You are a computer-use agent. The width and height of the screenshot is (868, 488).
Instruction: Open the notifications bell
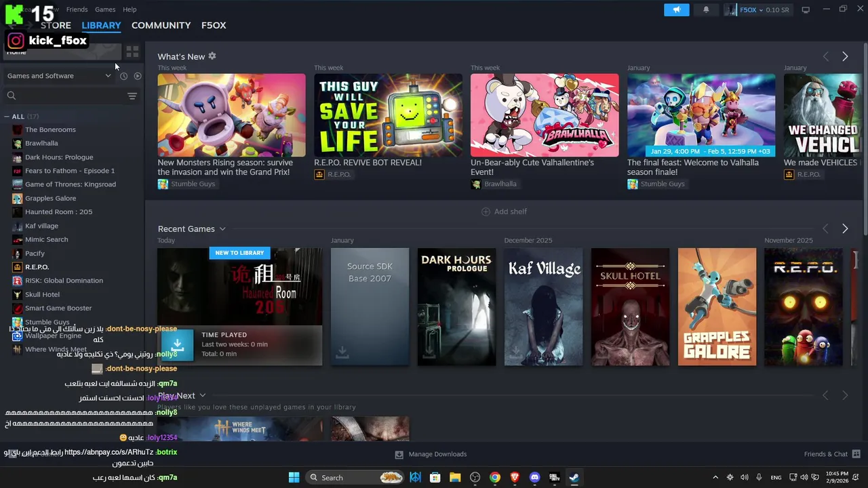(x=706, y=9)
